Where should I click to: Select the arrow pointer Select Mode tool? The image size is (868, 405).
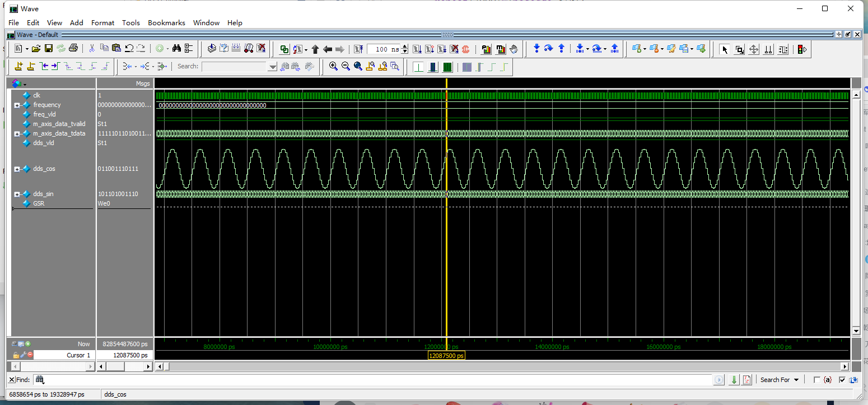725,49
